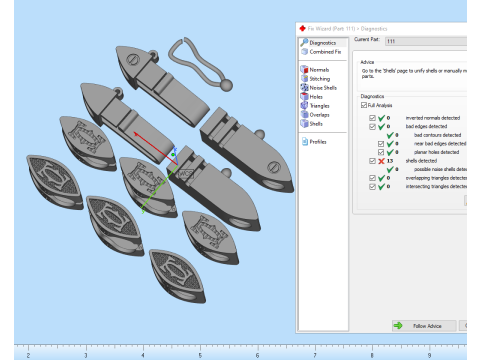
Task: Go to the Shells page
Action: 312,124
